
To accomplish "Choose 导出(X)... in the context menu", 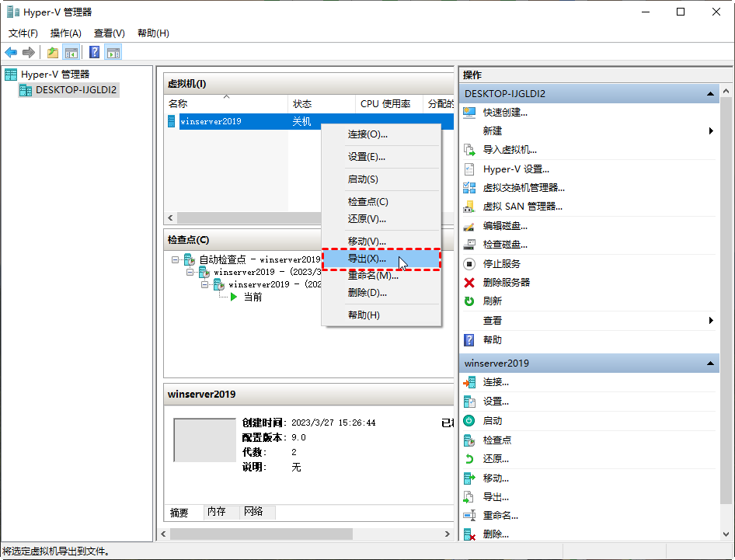I will click(x=367, y=259).
